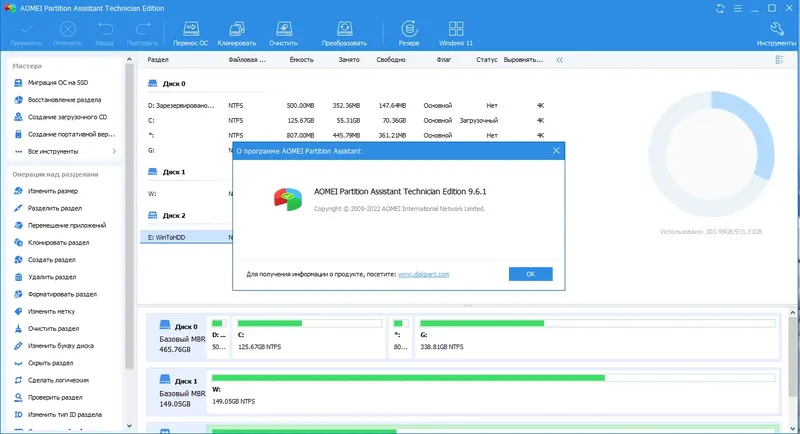Click the Резерв backup icon
The image size is (800, 434).
(409, 34)
